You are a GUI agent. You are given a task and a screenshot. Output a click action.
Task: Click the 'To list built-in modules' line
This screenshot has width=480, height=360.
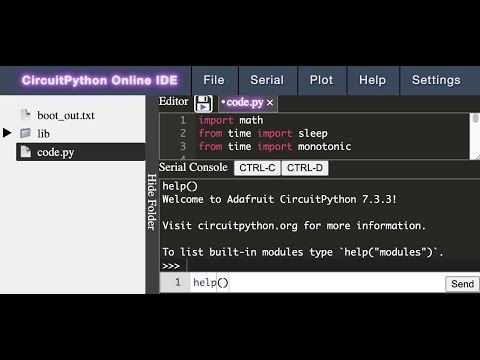[x=302, y=252]
